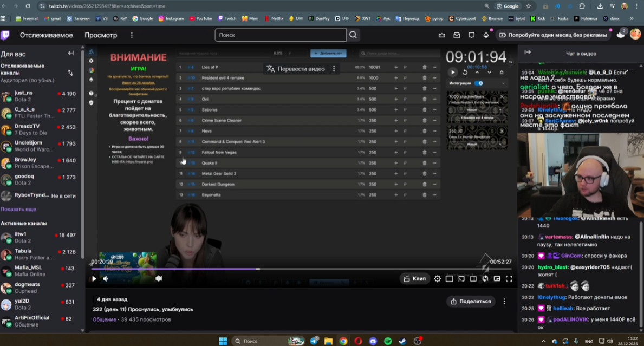The width and height of the screenshot is (644, 346).
Task: Open Chrome downloads icon
Action: pos(600,6)
